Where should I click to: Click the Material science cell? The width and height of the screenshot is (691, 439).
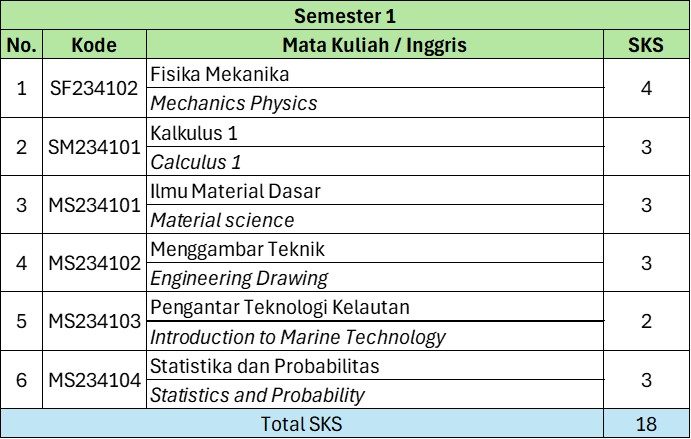222,220
